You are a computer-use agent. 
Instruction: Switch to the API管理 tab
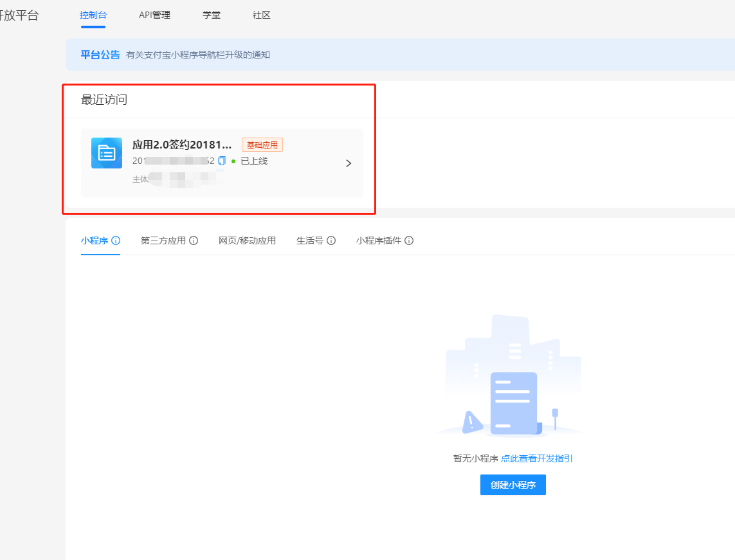pyautogui.click(x=154, y=15)
